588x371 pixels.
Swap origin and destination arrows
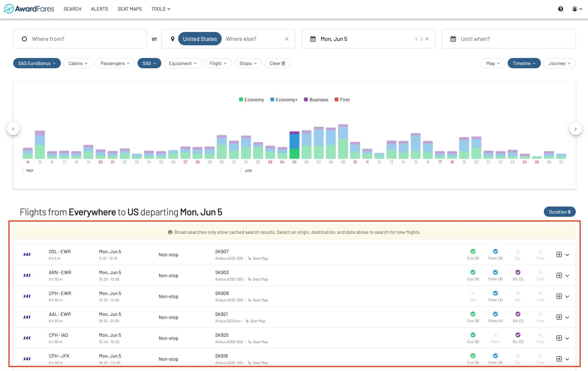click(x=154, y=39)
